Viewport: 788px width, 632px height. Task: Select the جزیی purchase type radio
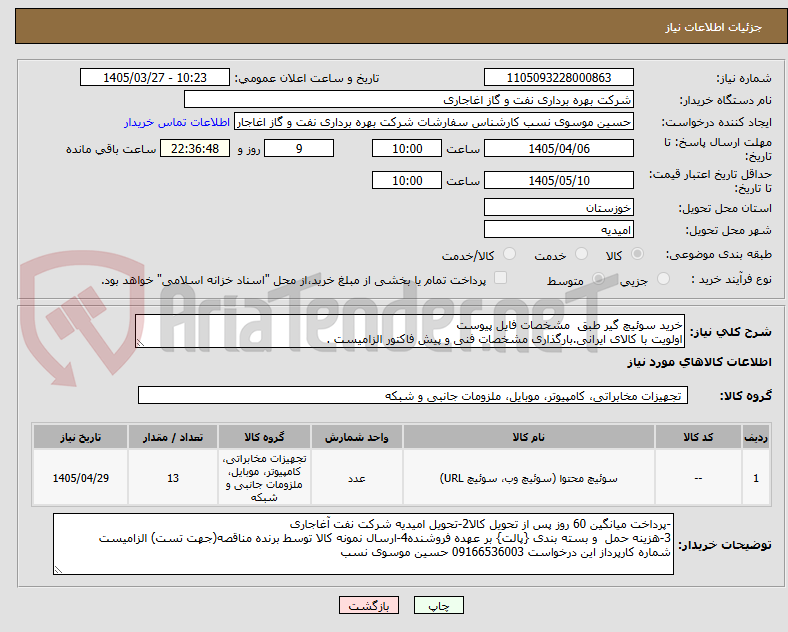(x=663, y=279)
